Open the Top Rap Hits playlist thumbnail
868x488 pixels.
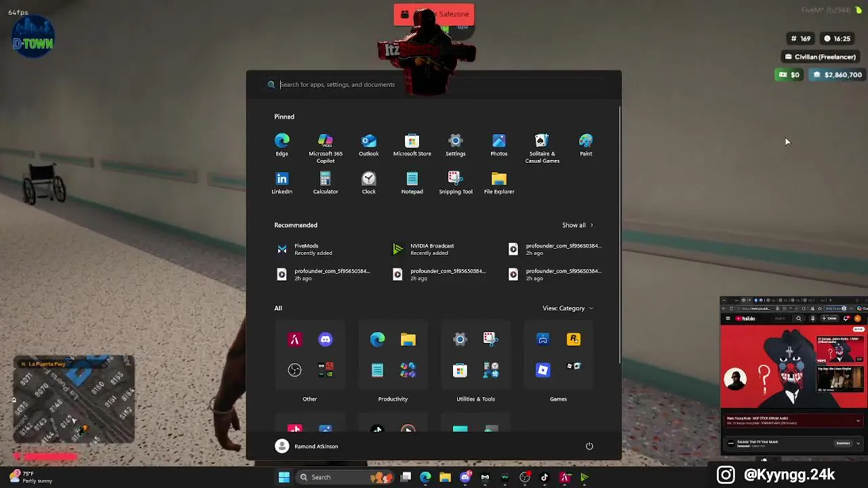click(x=840, y=380)
